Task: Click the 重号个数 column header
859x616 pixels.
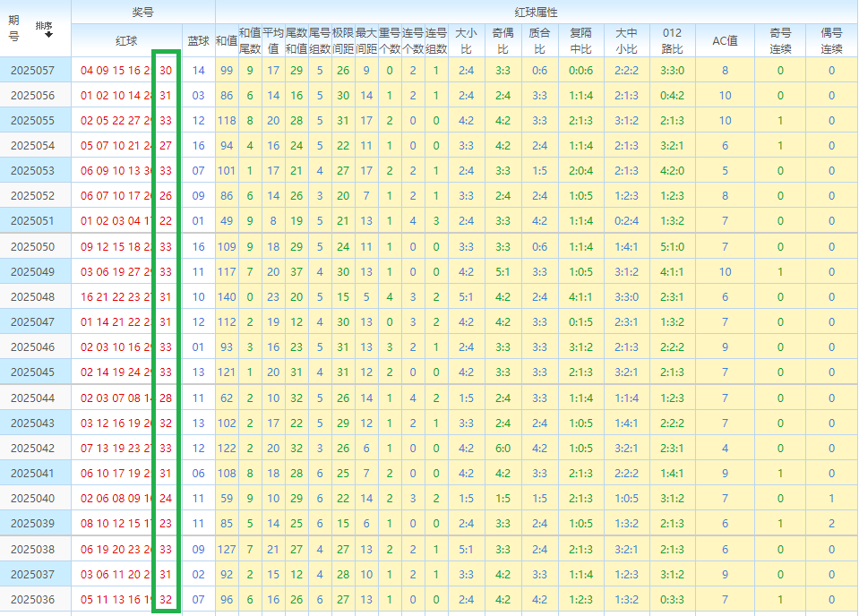Action: [x=390, y=40]
